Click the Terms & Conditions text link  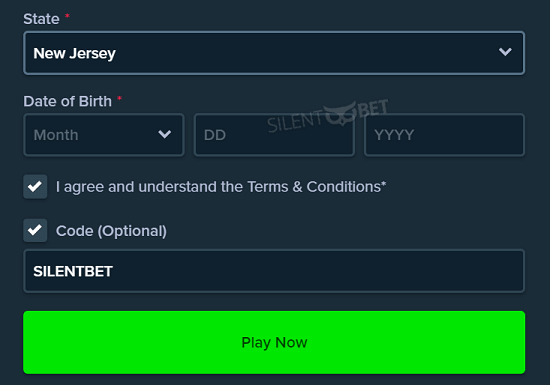pos(314,187)
